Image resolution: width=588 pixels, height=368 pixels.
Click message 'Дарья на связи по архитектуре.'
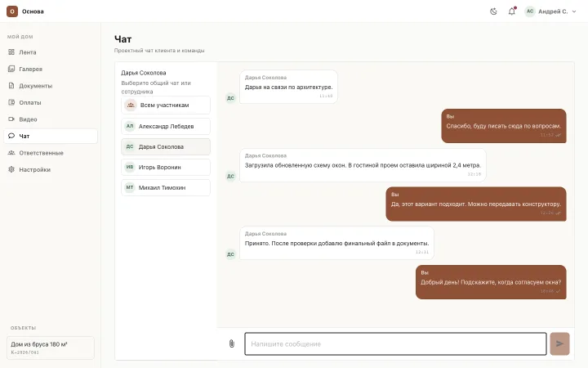click(288, 87)
